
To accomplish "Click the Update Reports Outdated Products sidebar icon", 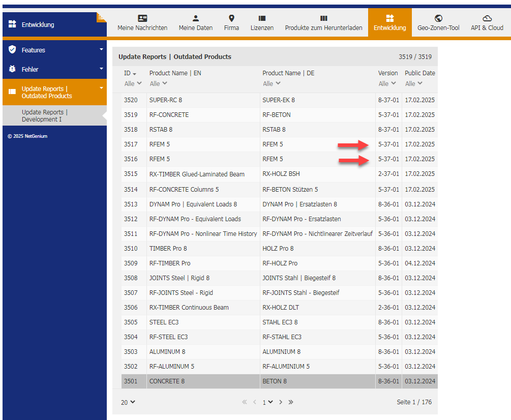I will tap(12, 92).
